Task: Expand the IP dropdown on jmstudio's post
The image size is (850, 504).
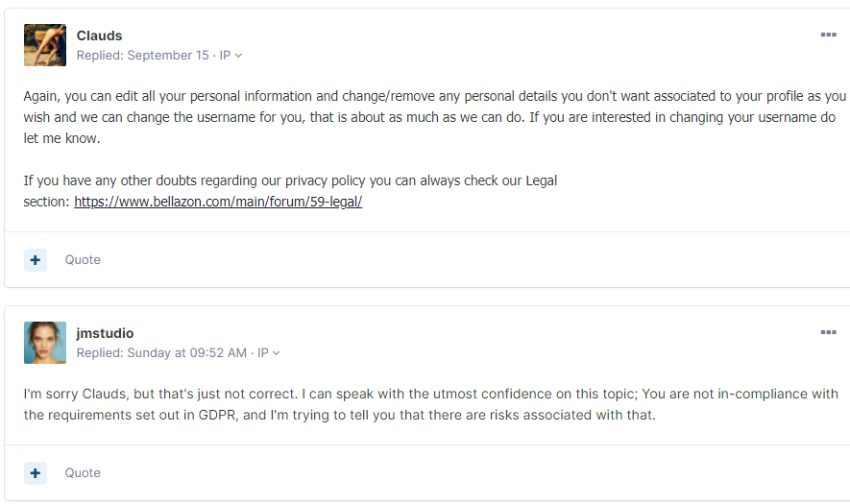Action: click(x=269, y=353)
